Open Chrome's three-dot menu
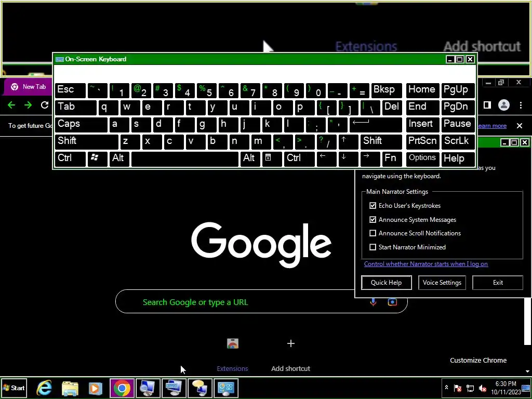The height and width of the screenshot is (399, 532). 521,105
